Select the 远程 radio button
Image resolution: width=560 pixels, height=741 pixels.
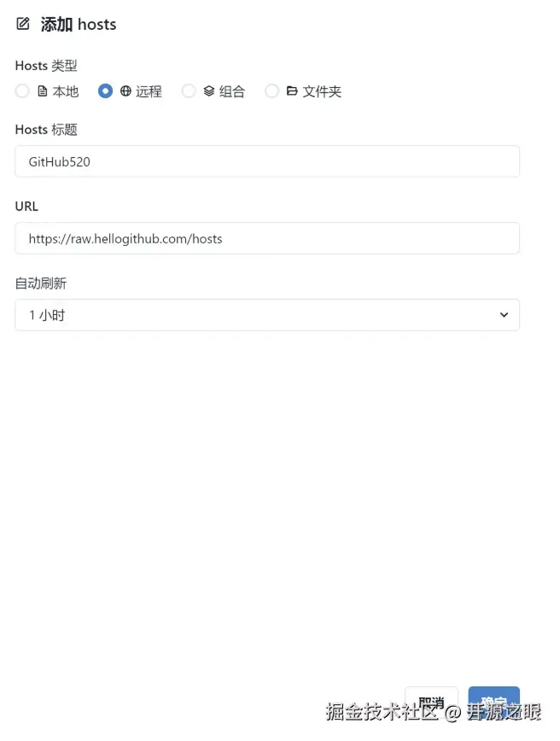point(105,90)
